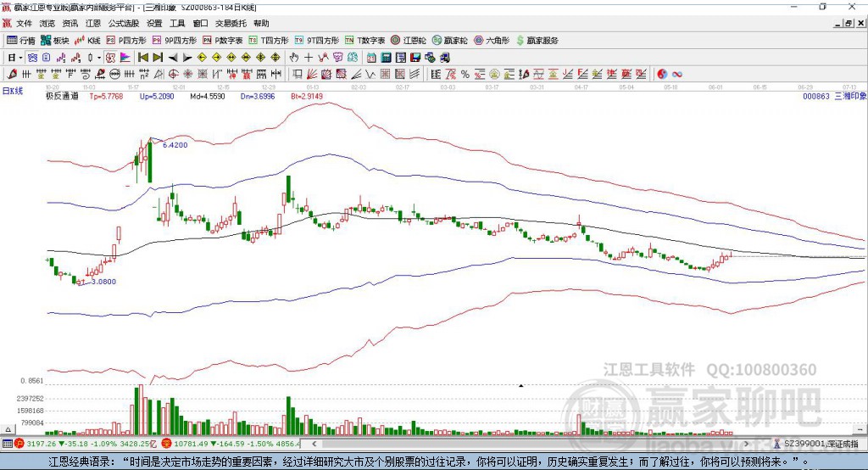
Task: Open the 浏览 menu
Action: click(x=47, y=23)
